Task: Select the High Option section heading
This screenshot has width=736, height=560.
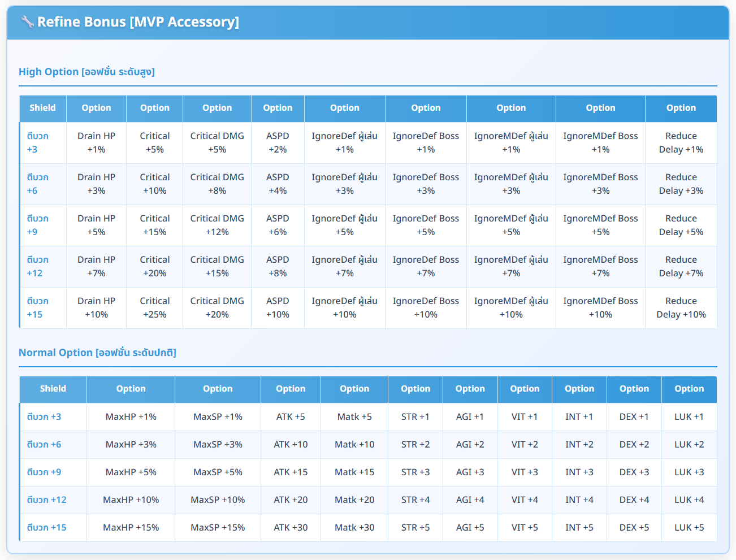Action: (86, 72)
